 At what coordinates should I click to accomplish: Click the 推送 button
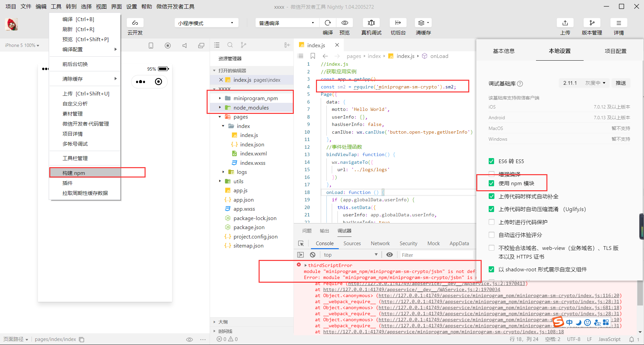tap(621, 83)
